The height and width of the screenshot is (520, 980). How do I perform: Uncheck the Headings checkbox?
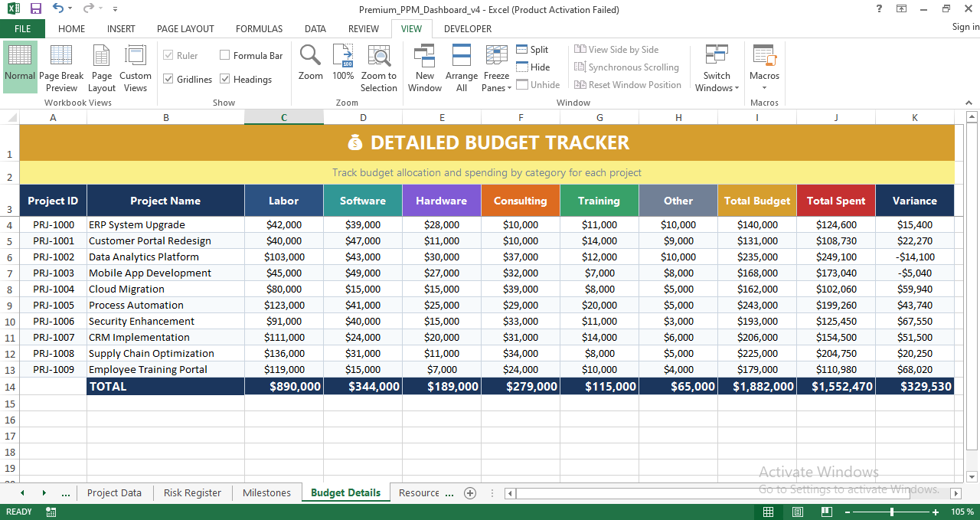(225, 79)
